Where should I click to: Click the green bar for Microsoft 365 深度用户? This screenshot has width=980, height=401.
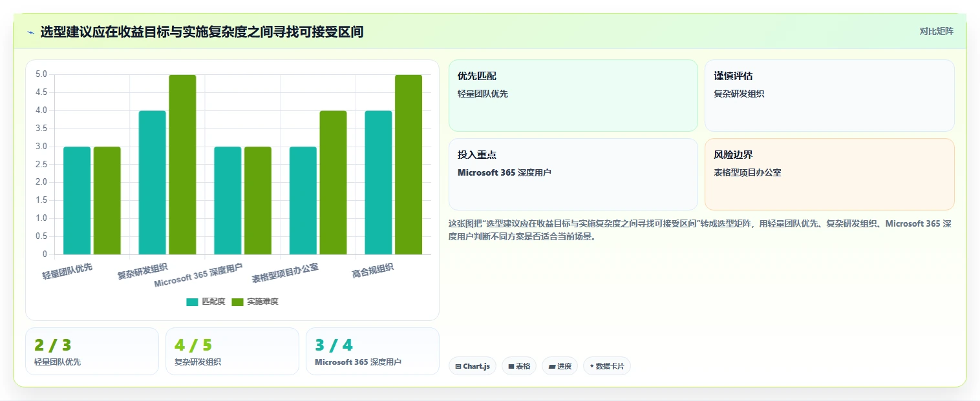click(258, 200)
